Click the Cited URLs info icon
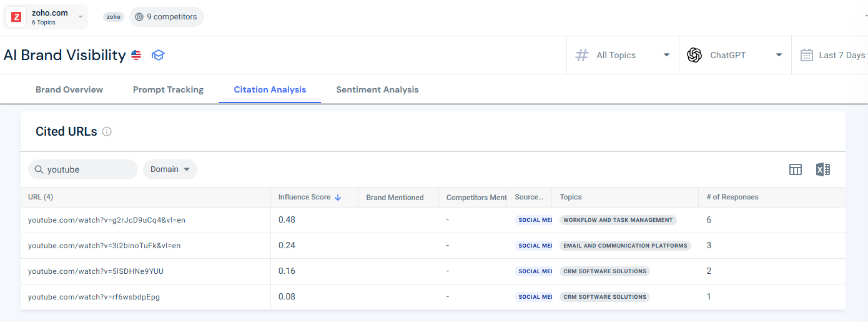This screenshot has width=868, height=322. (107, 131)
